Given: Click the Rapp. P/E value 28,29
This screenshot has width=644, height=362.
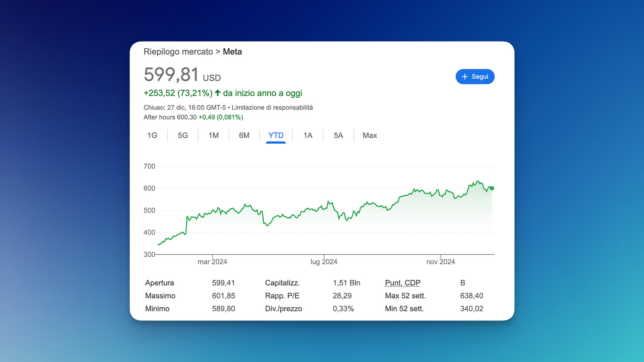Looking at the screenshot, I should pos(342,296).
